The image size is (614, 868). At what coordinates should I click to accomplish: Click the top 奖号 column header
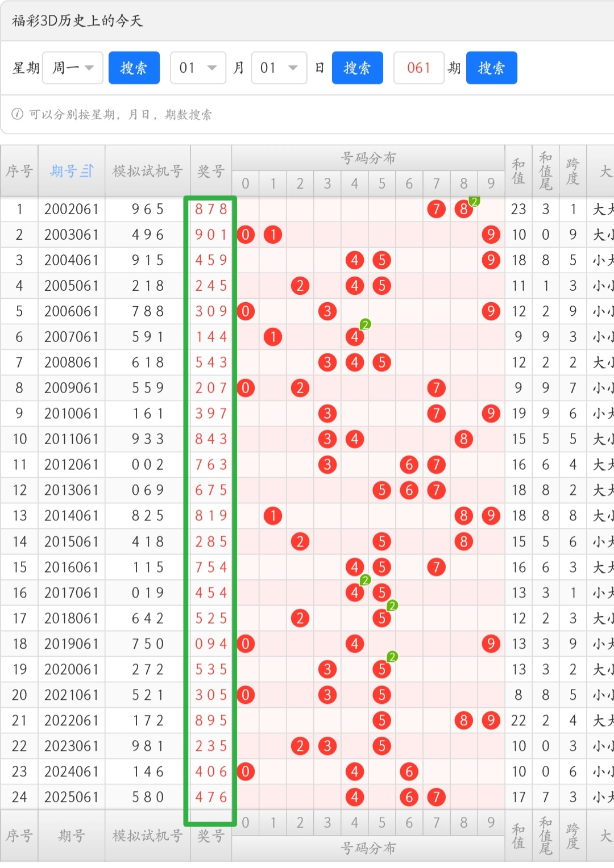211,171
